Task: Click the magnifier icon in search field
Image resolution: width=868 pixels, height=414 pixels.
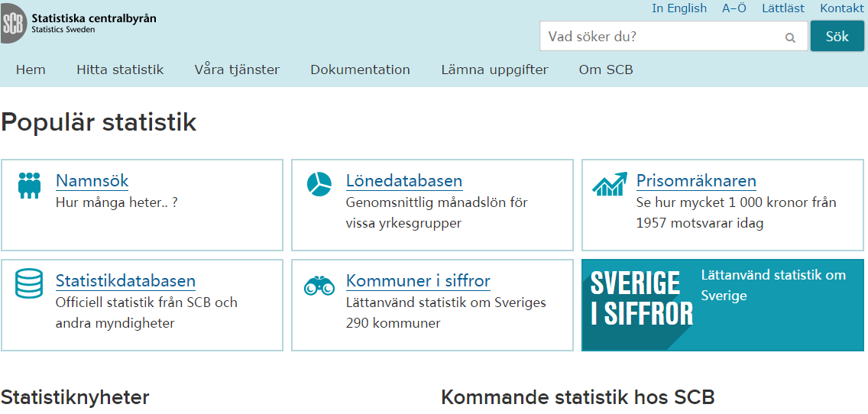Action: click(x=790, y=37)
